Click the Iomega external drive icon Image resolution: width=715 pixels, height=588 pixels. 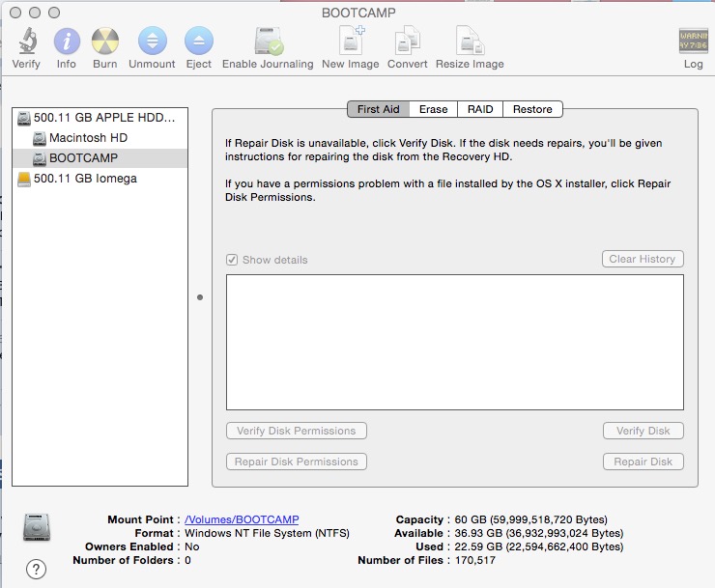point(24,179)
